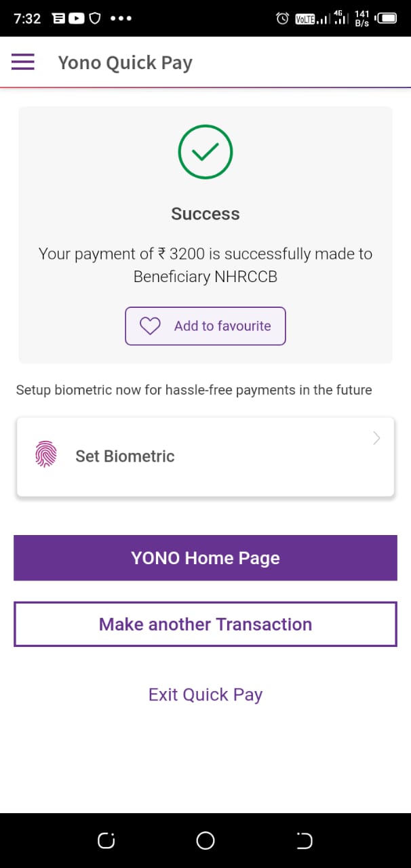The height and width of the screenshot is (868, 411).
Task: Tap the Android back navigation button
Action: click(x=305, y=841)
